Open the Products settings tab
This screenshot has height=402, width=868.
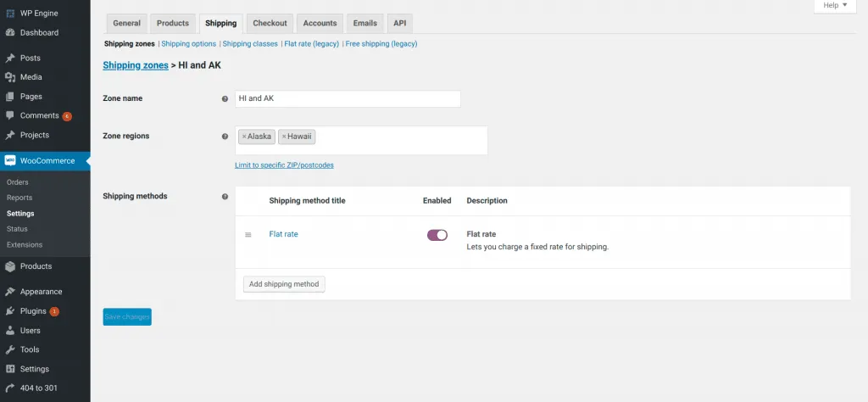coord(173,23)
